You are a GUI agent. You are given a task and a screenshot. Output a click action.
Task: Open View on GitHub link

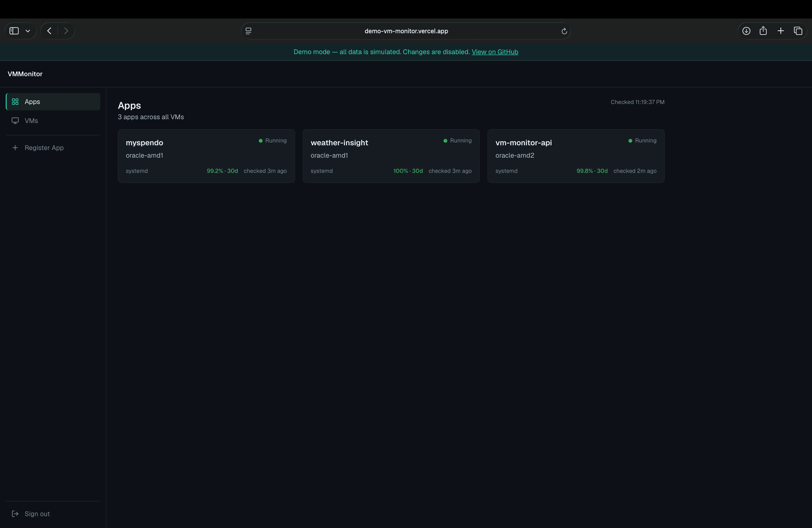(x=495, y=52)
